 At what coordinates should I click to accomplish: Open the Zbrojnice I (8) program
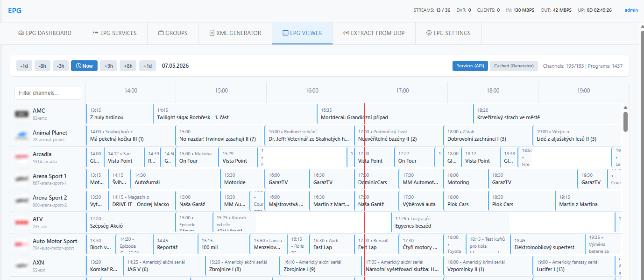[x=242, y=266]
